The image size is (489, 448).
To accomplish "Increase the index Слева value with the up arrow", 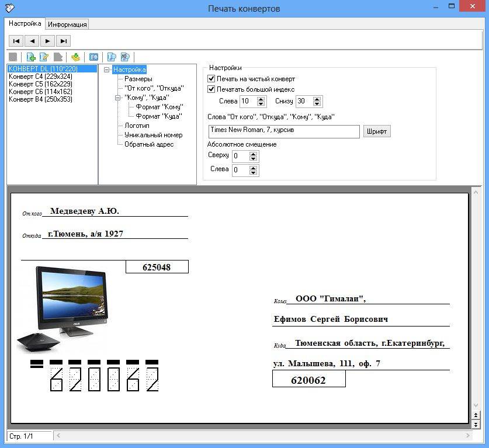I will coord(261,99).
